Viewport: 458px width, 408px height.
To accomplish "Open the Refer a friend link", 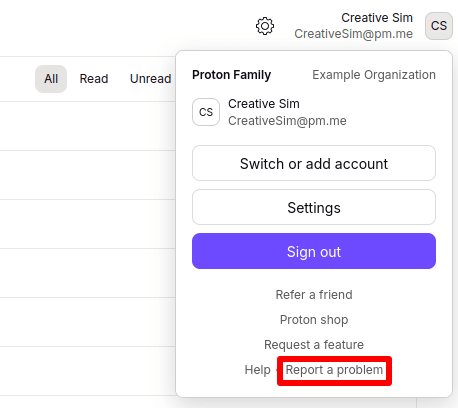I will (x=314, y=295).
